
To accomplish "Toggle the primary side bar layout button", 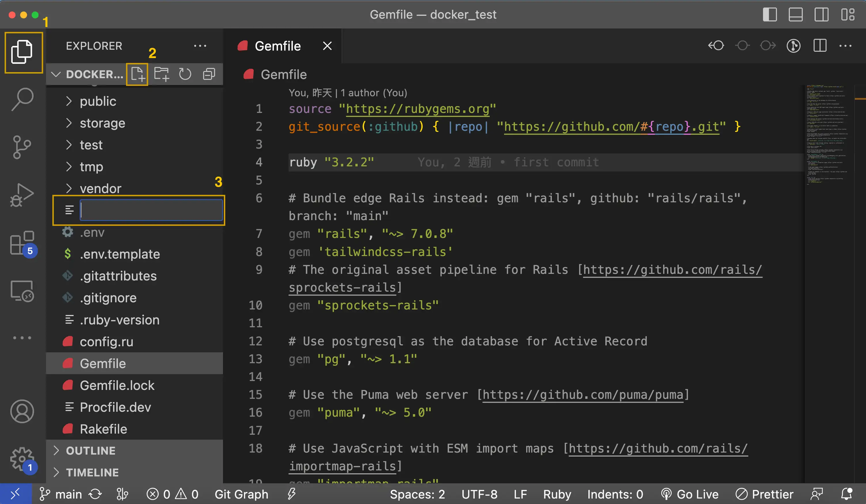I will pyautogui.click(x=770, y=15).
